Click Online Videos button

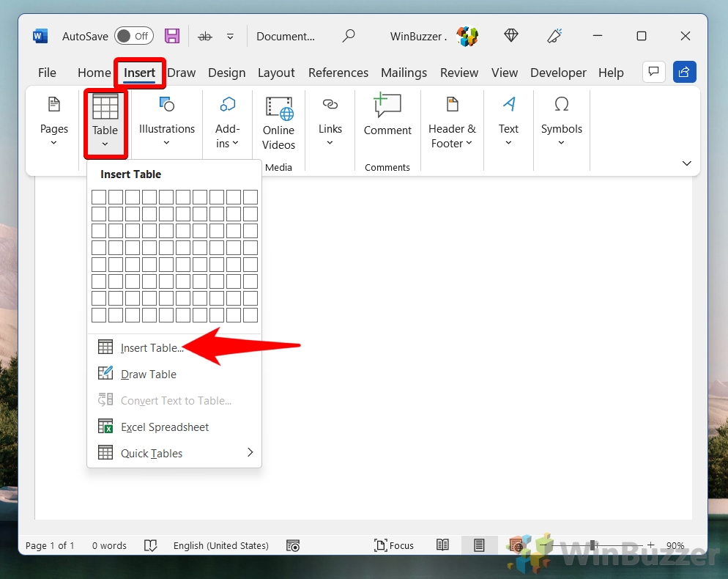point(278,123)
